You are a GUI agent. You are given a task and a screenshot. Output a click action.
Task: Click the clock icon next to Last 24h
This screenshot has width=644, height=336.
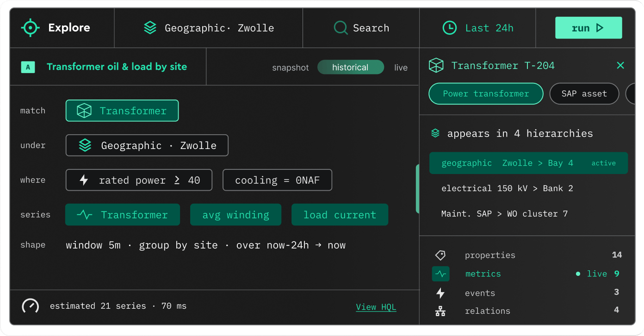coord(450,28)
